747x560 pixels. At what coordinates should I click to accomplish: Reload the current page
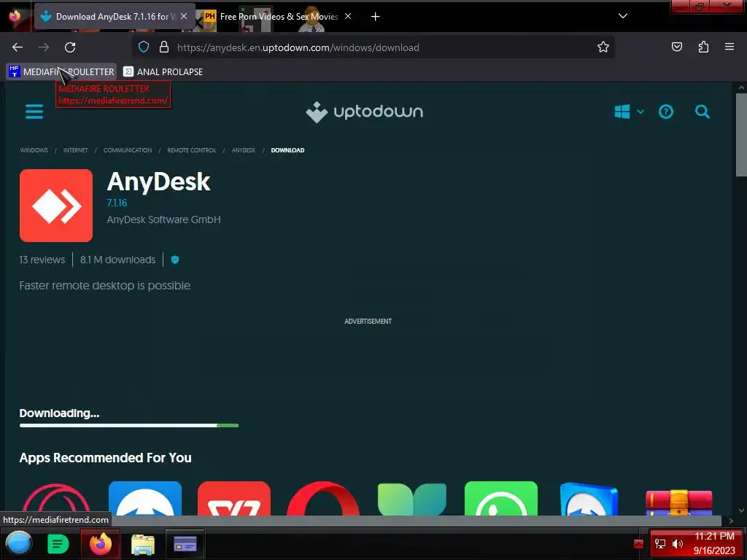coord(70,47)
